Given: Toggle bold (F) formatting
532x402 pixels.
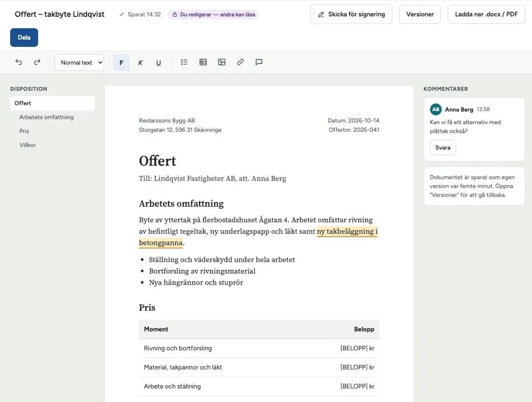Looking at the screenshot, I should coord(121,63).
